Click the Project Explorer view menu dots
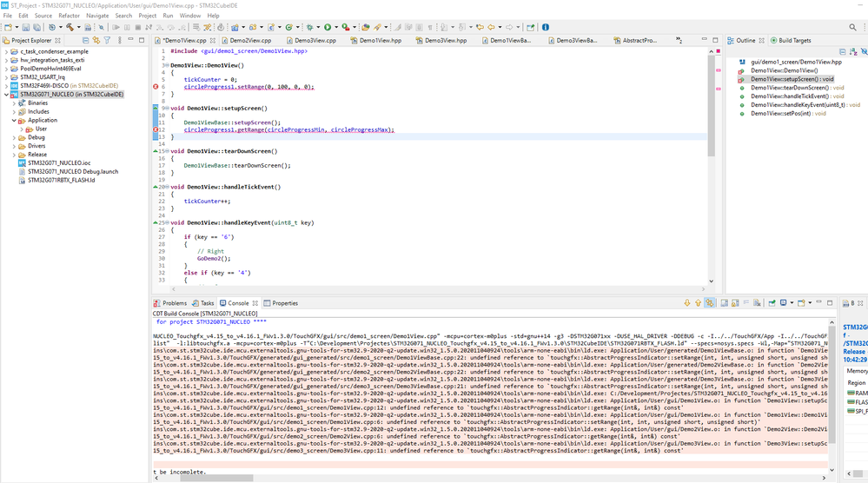Image resolution: width=868 pixels, height=483 pixels. pyautogui.click(x=120, y=40)
